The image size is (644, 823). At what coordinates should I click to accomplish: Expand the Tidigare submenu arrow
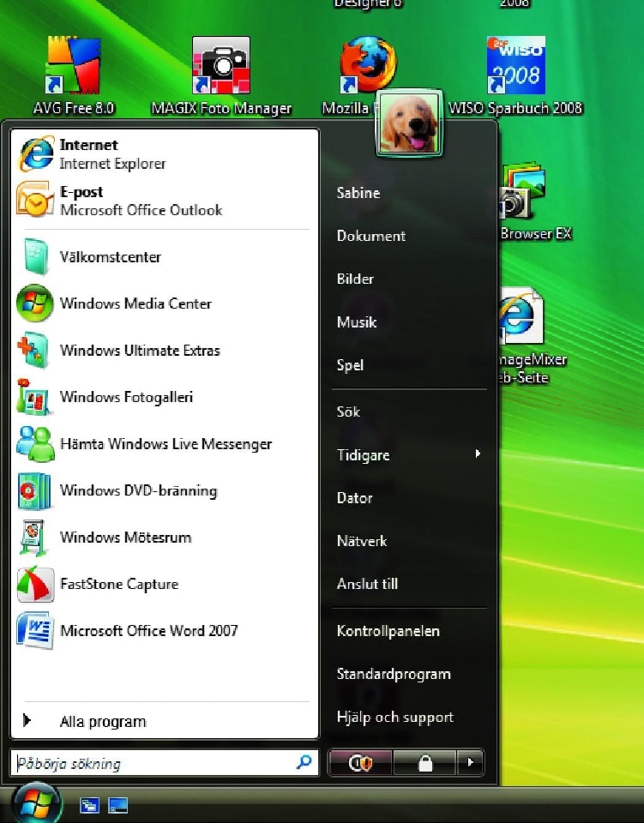pos(478,454)
